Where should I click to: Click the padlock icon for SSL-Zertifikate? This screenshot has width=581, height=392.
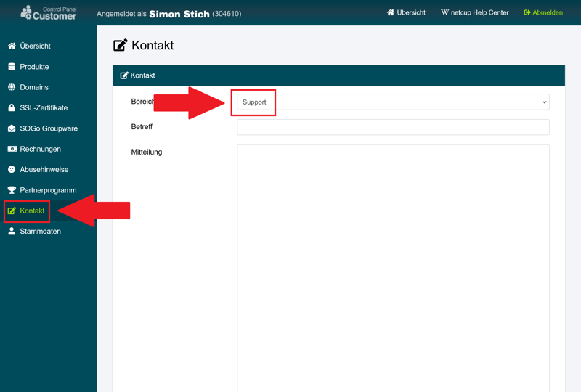[x=12, y=108]
